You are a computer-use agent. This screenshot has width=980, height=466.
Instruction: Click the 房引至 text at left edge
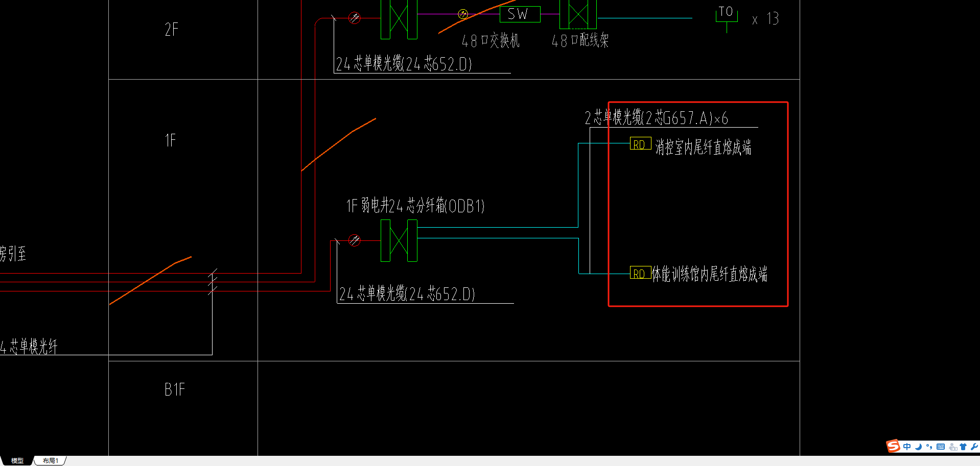coord(13,254)
